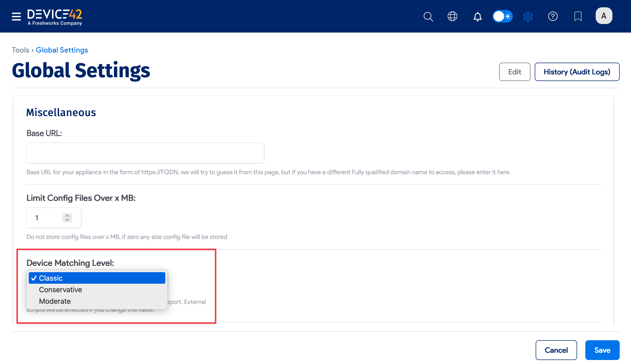Increase the config file size limit
631x364 pixels.
coord(67,215)
